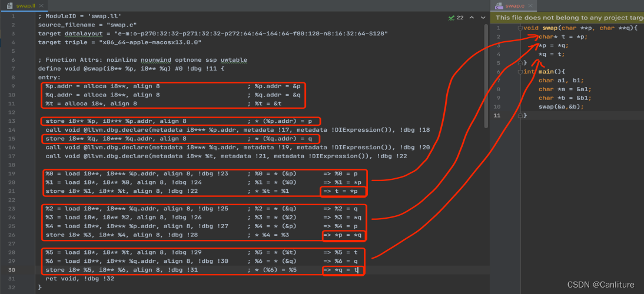Click the '%t = alloca i8*' line
Image resolution: width=644 pixels, height=294 pixels.
pos(91,103)
